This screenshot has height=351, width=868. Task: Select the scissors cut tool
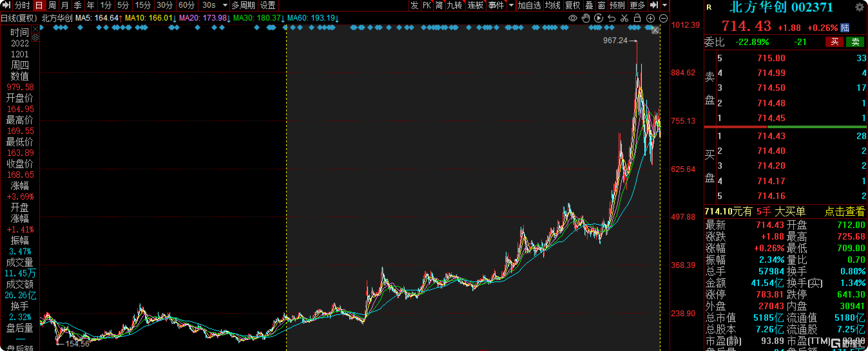click(624, 18)
